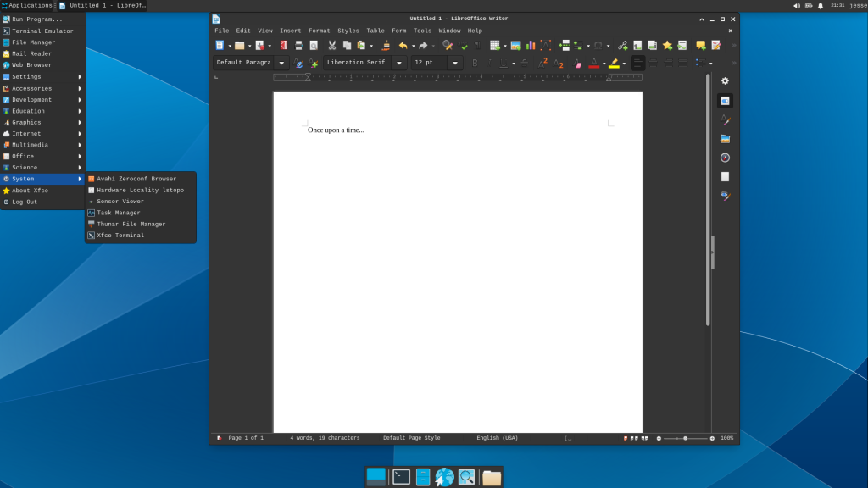
Task: Expand the Paragraph Style dropdown
Action: coord(281,63)
